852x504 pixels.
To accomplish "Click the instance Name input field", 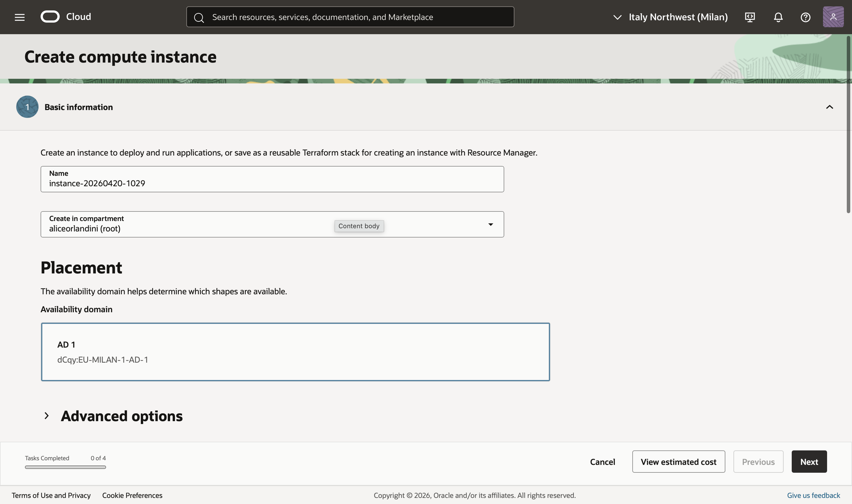I will [272, 183].
